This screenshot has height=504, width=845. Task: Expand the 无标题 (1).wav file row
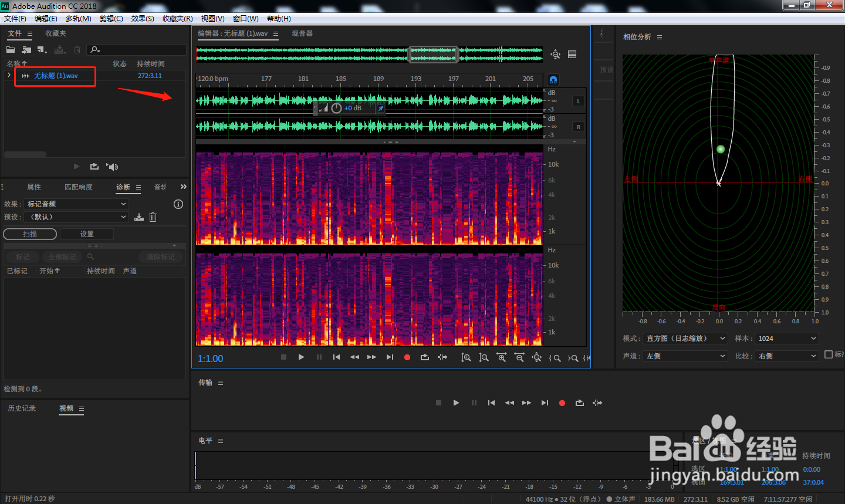coord(9,75)
